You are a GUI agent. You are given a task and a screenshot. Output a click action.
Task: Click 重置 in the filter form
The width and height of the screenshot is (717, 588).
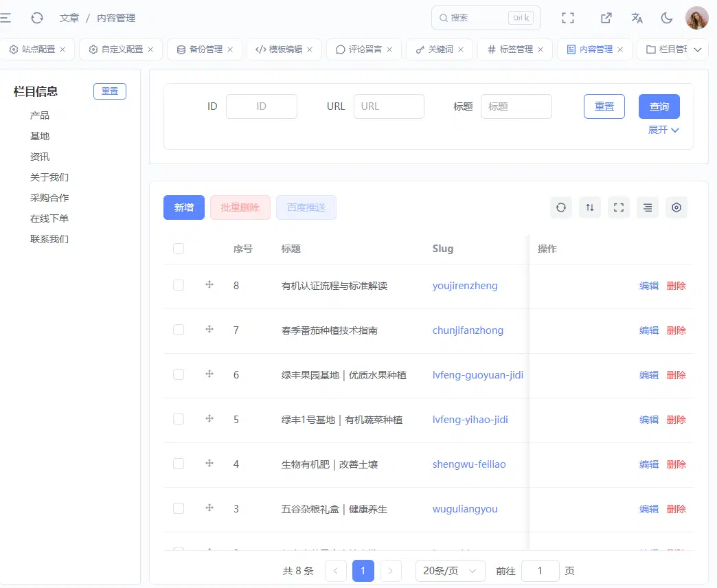pyautogui.click(x=604, y=106)
